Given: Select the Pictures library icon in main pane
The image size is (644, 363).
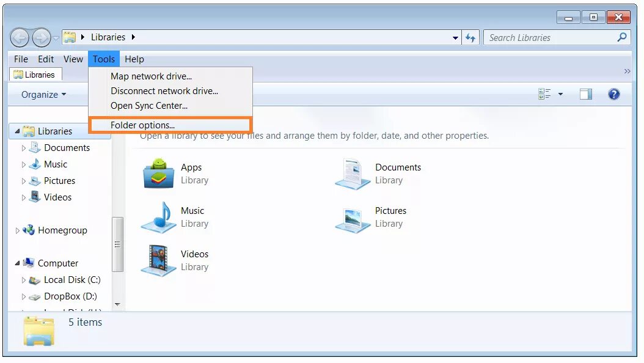Looking at the screenshot, I should tap(353, 219).
